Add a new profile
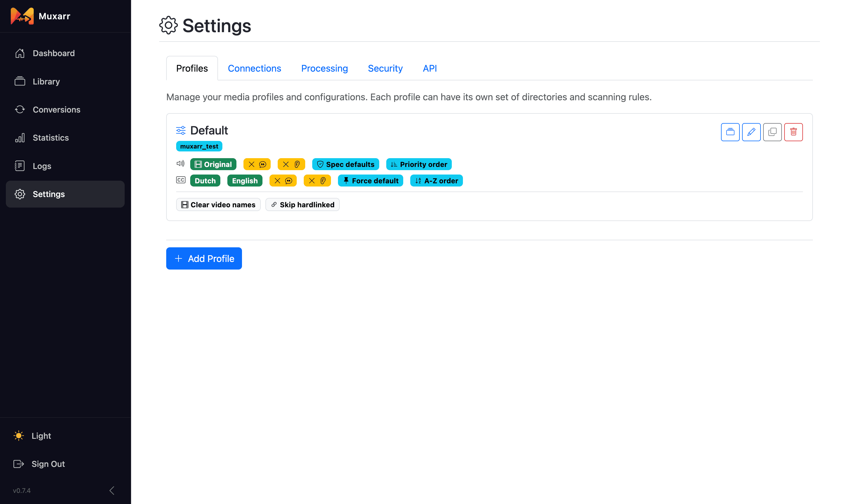Image resolution: width=848 pixels, height=504 pixels. point(204,258)
